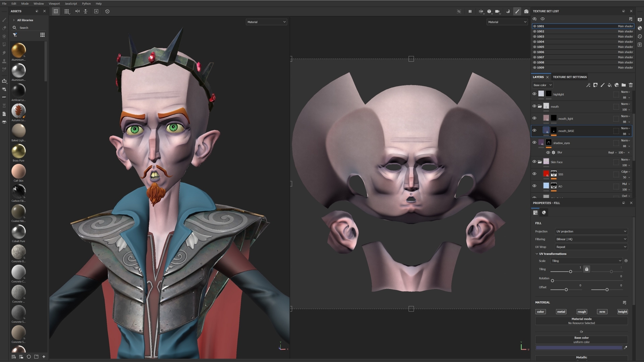Open the File menu
Viewport: 644px width, 362px height.
(x=4, y=4)
